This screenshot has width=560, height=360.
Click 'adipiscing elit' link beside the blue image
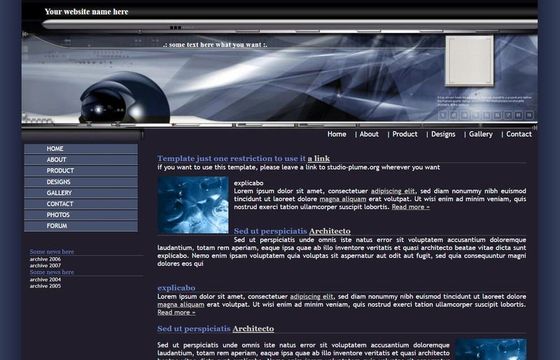click(392, 191)
